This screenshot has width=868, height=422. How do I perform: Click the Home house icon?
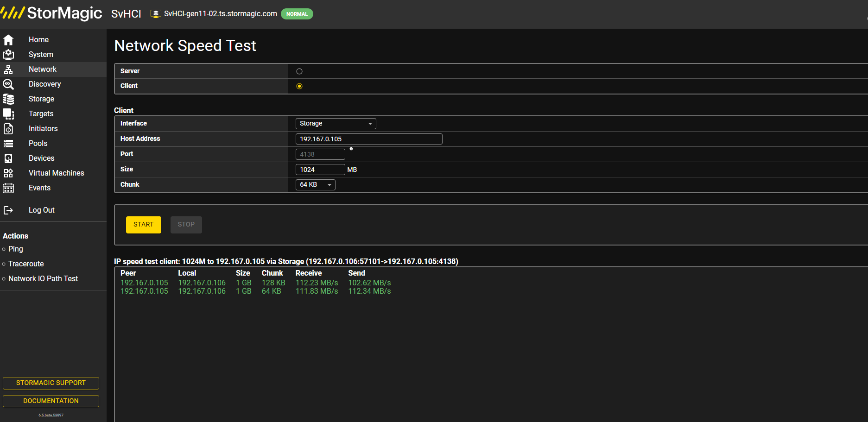[x=8, y=40]
